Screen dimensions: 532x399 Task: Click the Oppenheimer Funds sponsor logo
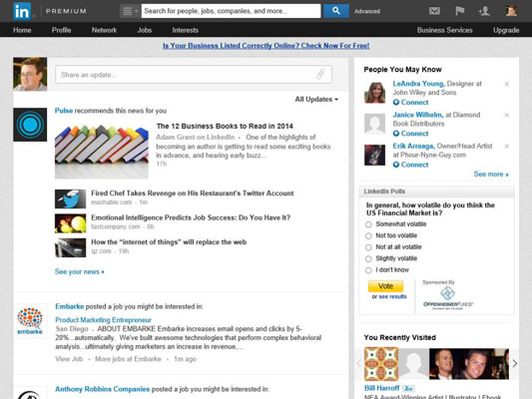(x=448, y=297)
